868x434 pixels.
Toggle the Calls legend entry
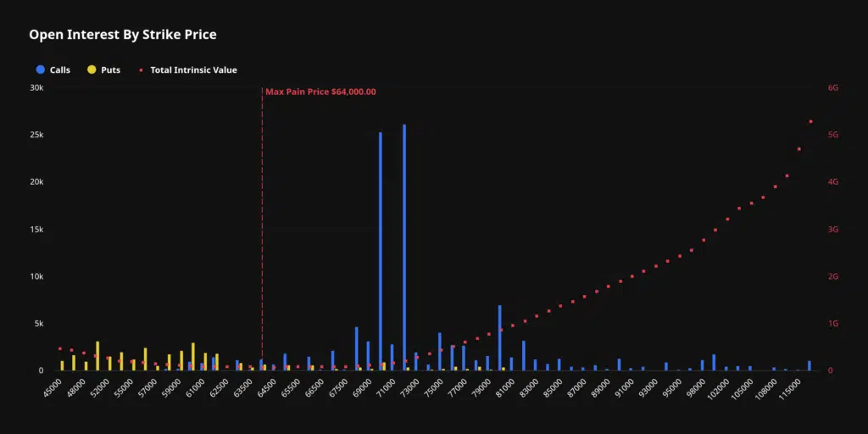pos(53,70)
